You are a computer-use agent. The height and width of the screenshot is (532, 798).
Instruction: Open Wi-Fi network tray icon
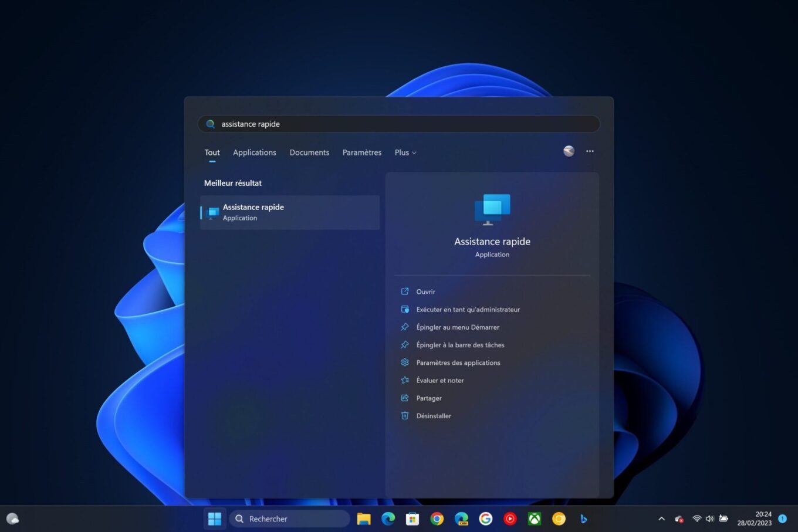pyautogui.click(x=696, y=519)
